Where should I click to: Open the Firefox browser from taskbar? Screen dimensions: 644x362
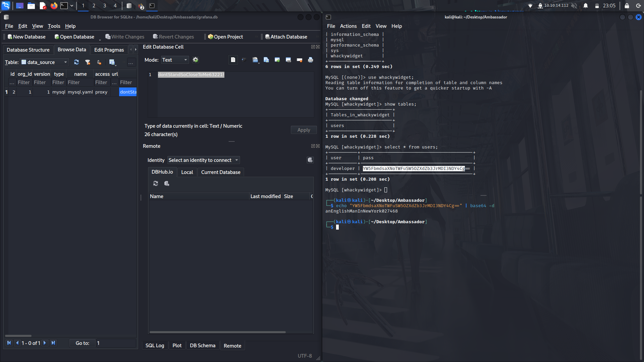[54, 6]
